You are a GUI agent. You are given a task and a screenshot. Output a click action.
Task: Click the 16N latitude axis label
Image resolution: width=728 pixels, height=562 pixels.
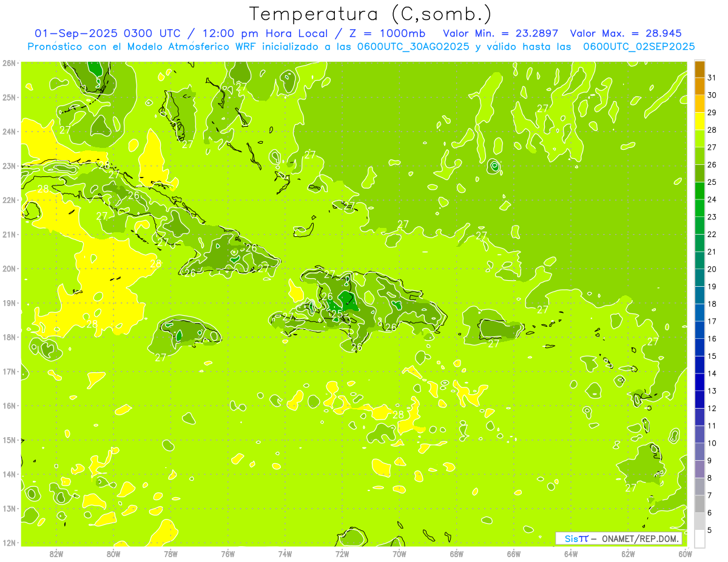(x=8, y=406)
